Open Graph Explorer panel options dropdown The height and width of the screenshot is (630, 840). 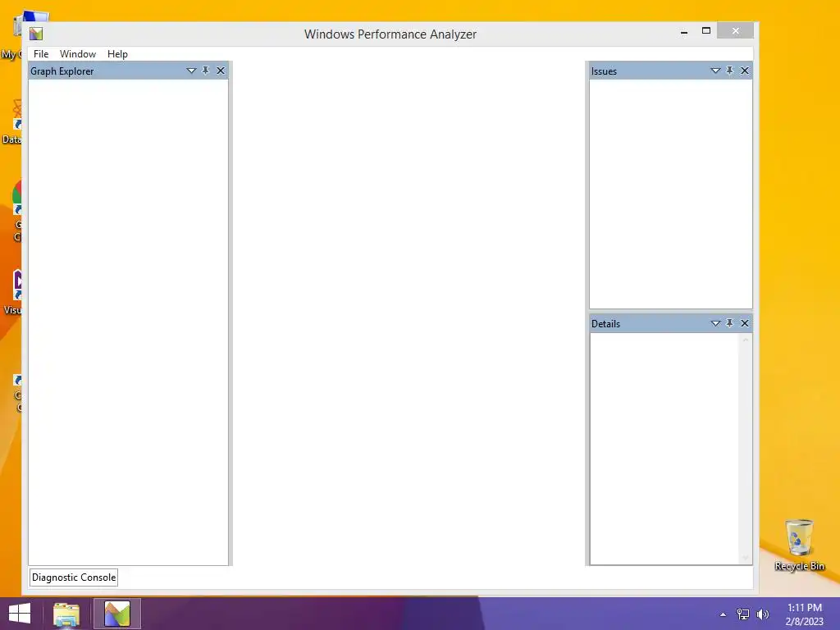pos(191,71)
